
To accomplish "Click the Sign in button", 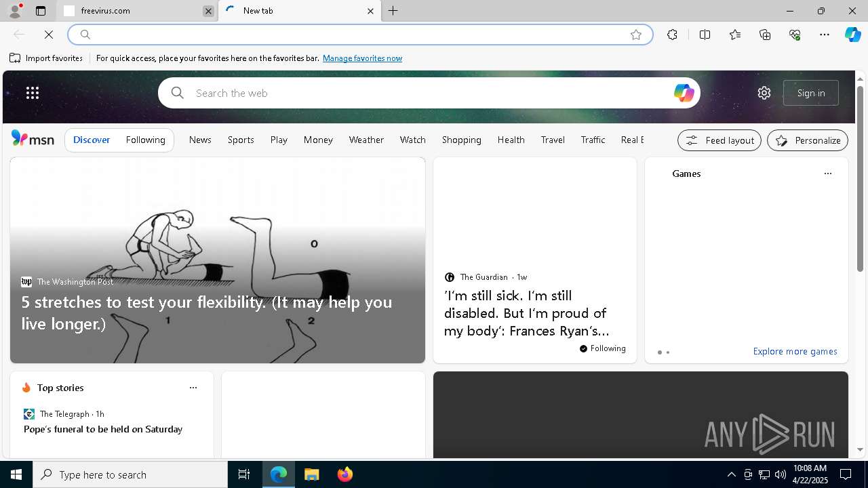I will coord(811,93).
